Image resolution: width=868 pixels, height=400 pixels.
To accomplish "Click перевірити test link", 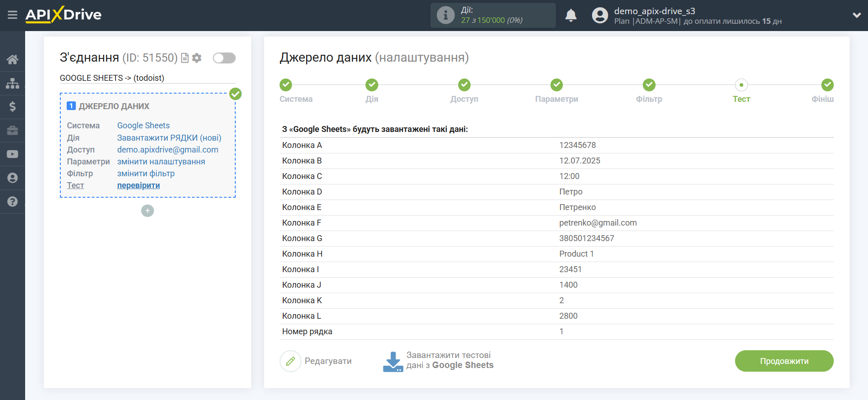I will click(138, 185).
